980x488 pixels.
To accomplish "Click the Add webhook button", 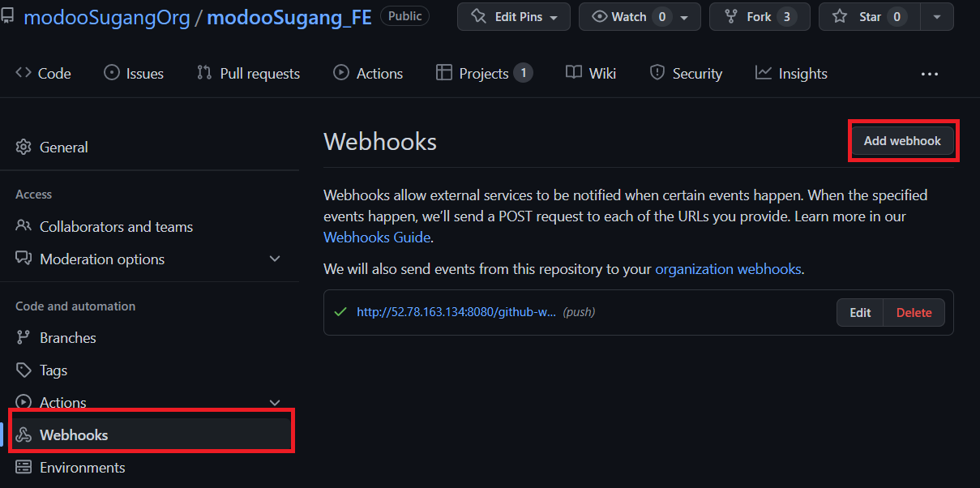I will [902, 141].
